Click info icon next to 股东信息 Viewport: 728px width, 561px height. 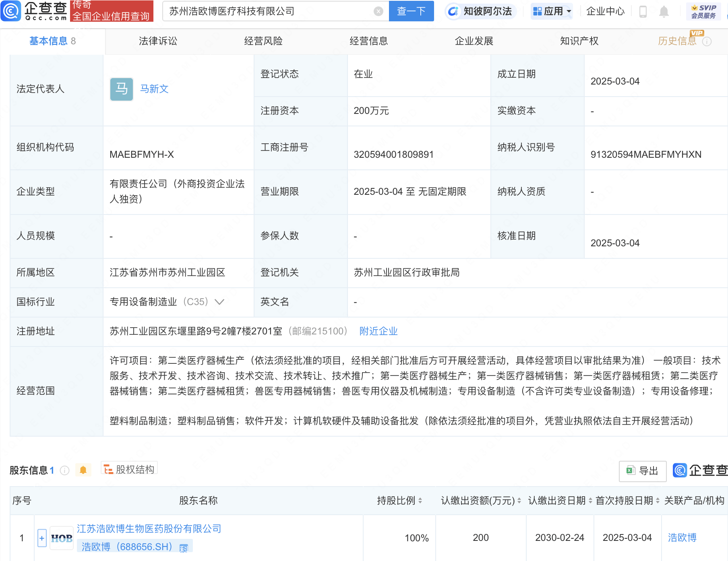[x=65, y=470]
